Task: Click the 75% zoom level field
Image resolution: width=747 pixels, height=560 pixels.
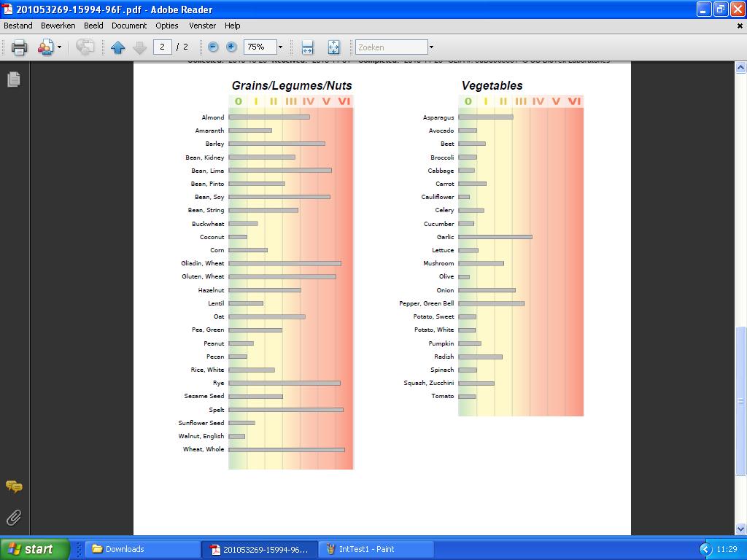Action: point(260,47)
